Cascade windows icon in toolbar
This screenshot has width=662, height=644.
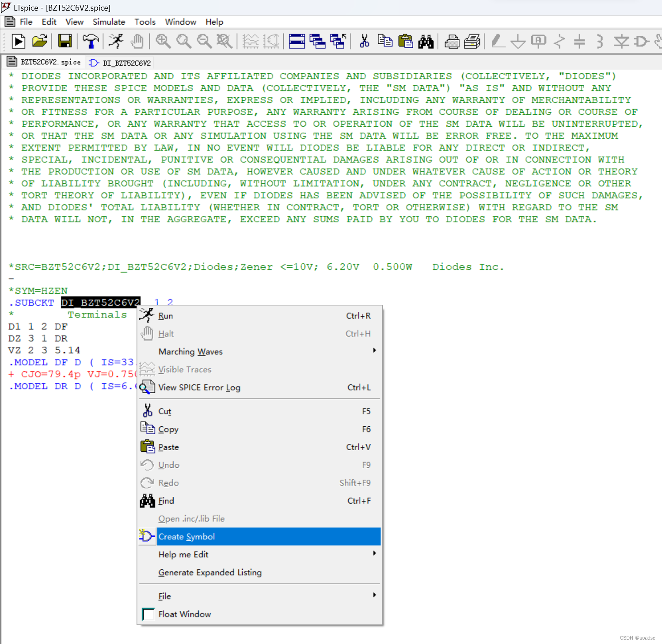(317, 42)
